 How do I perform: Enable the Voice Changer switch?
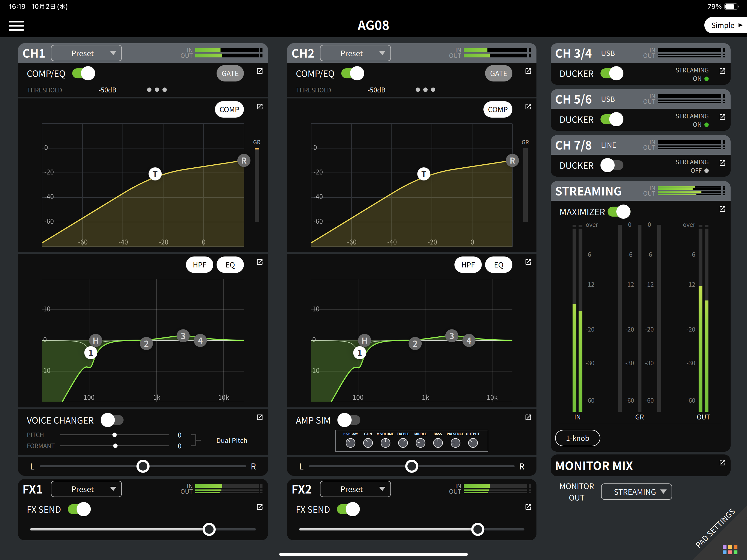[x=112, y=420]
